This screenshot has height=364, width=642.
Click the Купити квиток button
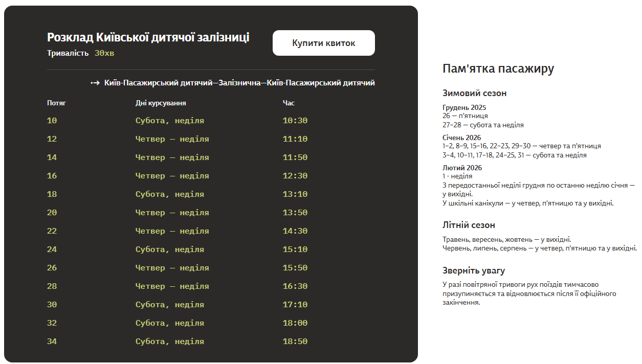(323, 43)
